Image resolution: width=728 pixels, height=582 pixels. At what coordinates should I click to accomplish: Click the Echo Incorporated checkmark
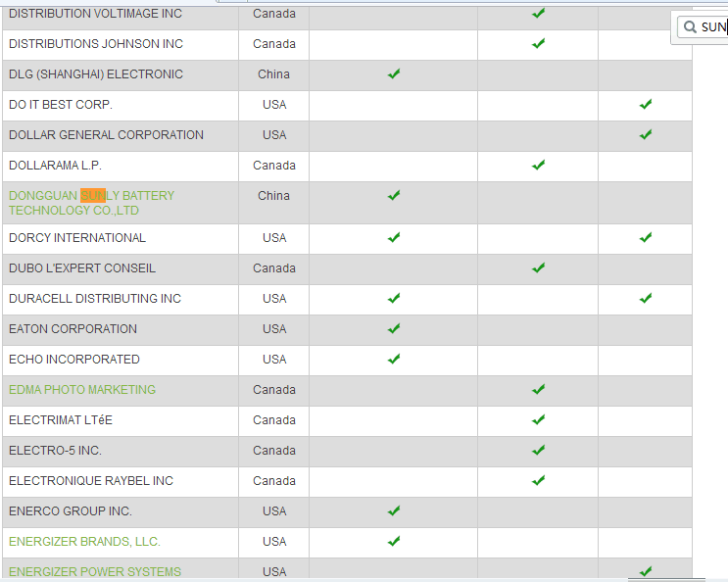(x=394, y=360)
